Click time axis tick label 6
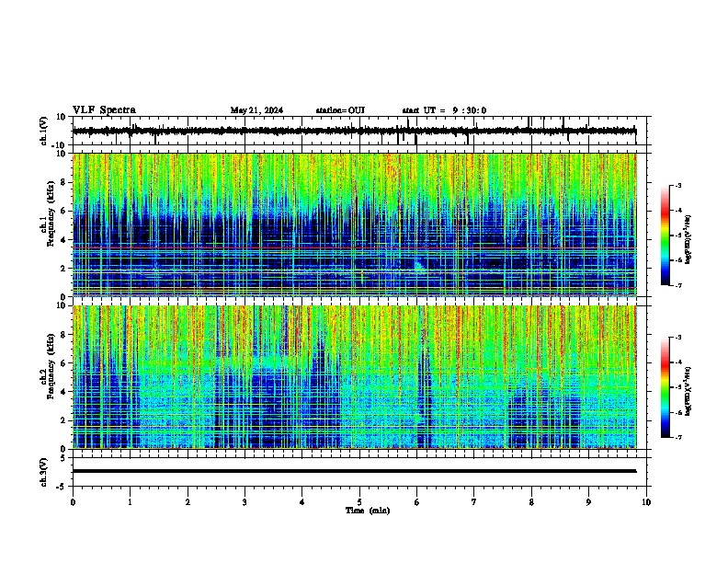Screen dimensions: 728x563 pos(416,502)
